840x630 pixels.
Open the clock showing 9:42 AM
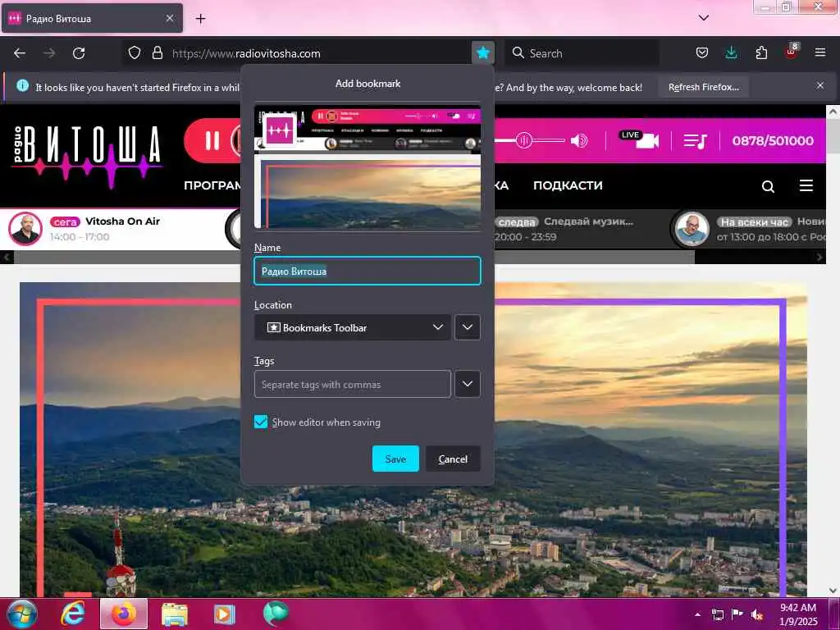[798, 614]
